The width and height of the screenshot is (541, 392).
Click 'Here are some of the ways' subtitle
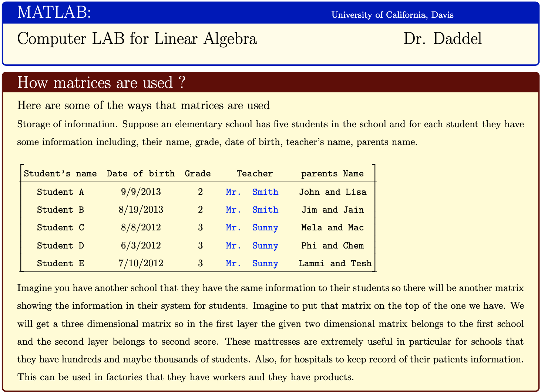(x=143, y=106)
